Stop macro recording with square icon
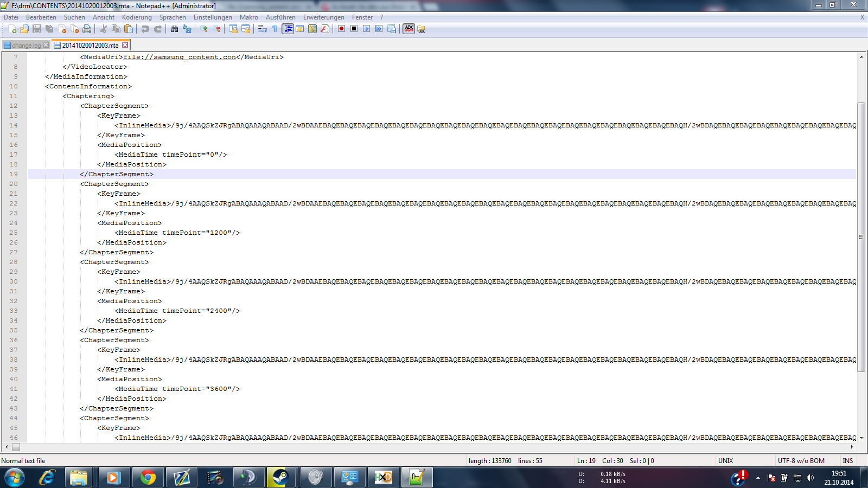The width and height of the screenshot is (868, 488). [x=354, y=29]
